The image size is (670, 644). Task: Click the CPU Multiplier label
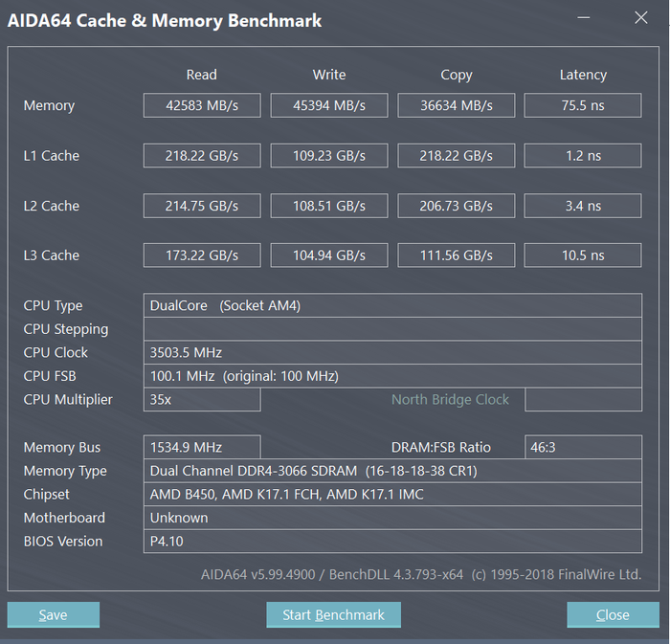[68, 399]
